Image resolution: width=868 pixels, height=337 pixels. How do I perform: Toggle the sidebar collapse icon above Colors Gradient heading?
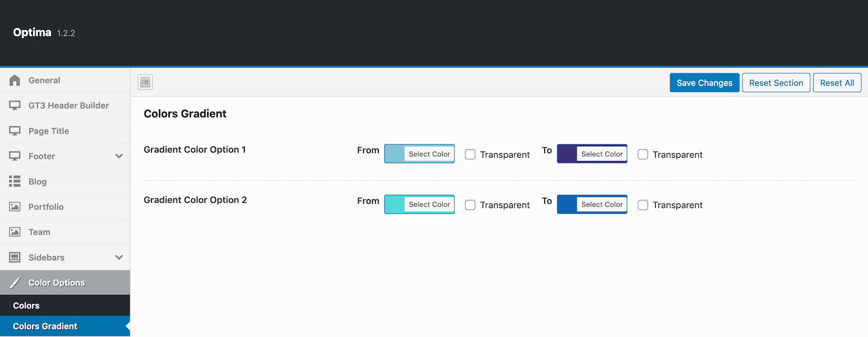click(145, 82)
